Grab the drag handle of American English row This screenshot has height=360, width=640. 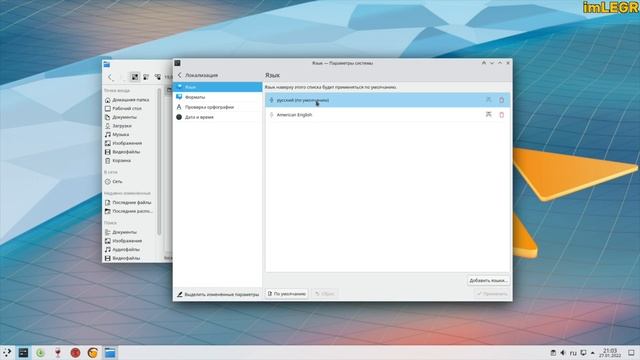tap(271, 115)
